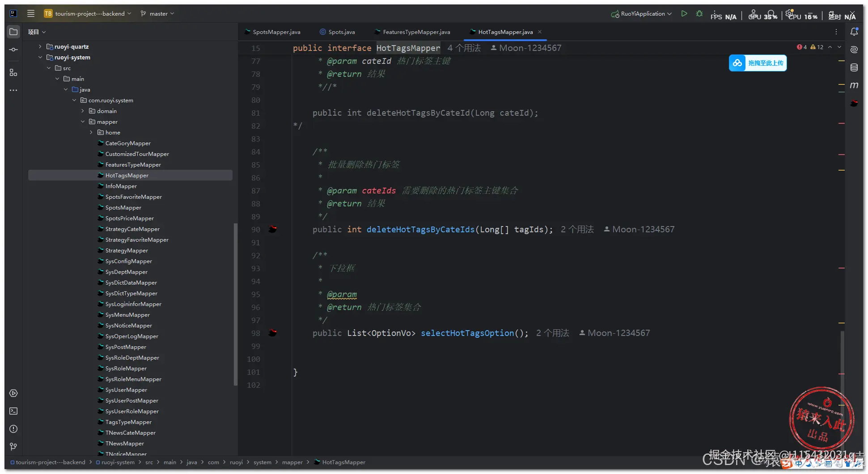
Task: Select InfoMapper in the project tree
Action: click(x=121, y=186)
